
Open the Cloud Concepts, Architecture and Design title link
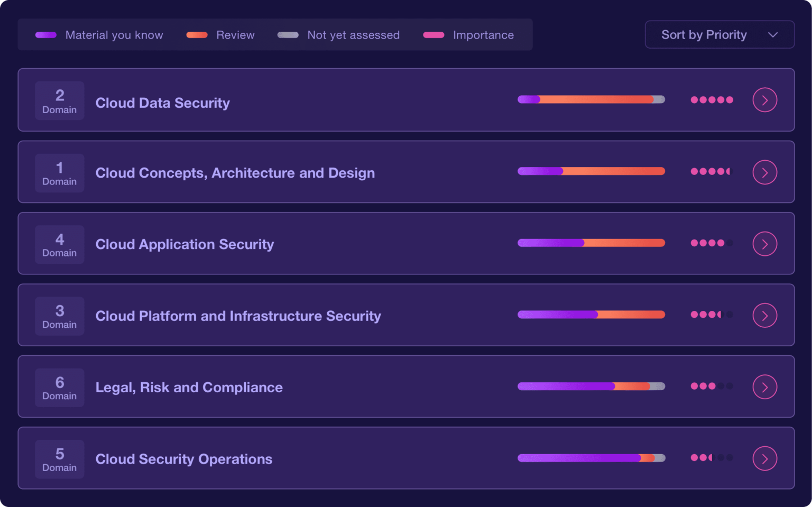[235, 173]
